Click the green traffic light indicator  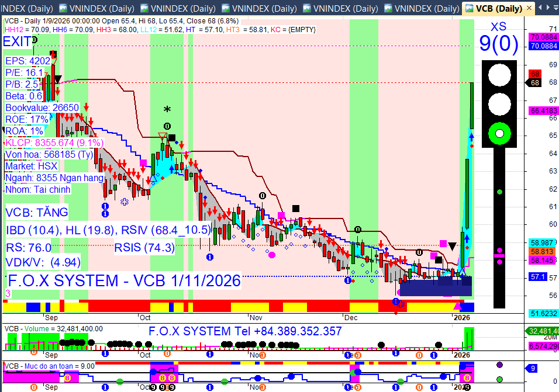tap(499, 134)
